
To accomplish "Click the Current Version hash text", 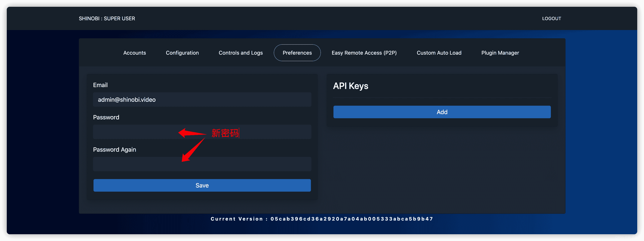I will click(351, 219).
